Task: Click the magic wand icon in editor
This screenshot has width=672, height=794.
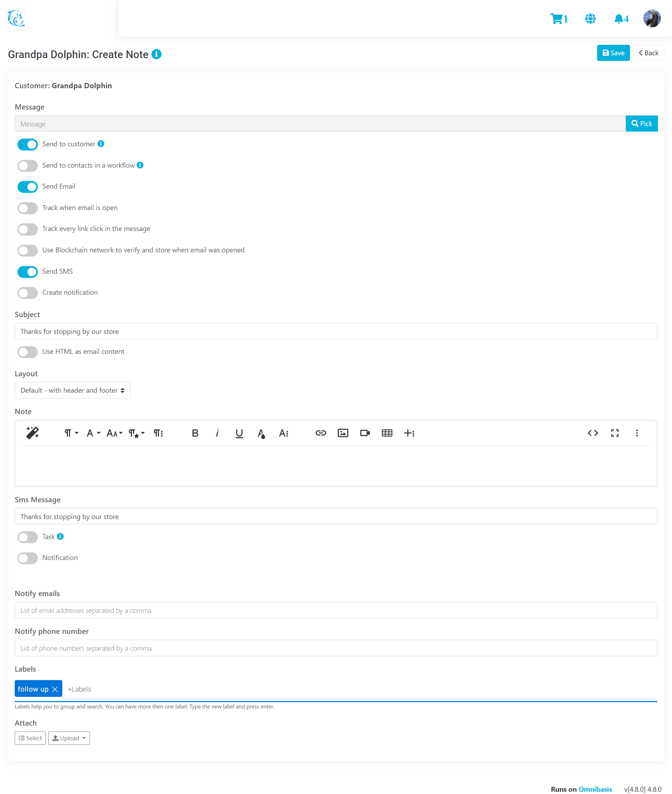Action: (x=33, y=433)
